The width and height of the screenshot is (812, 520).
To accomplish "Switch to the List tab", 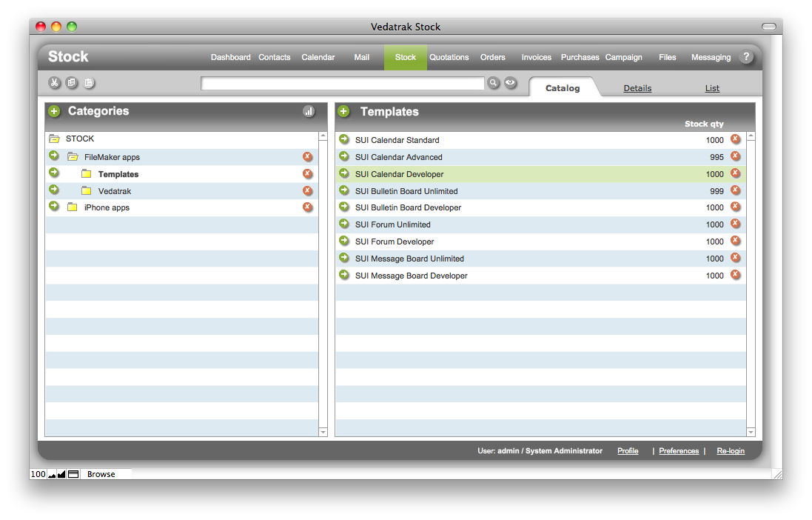I will pyautogui.click(x=712, y=88).
